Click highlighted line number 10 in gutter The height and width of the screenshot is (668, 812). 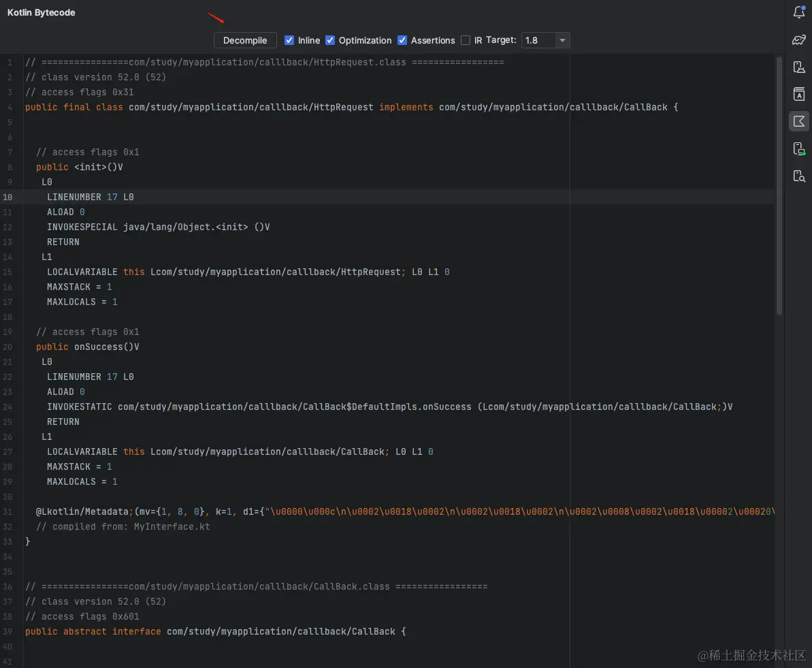coord(7,197)
